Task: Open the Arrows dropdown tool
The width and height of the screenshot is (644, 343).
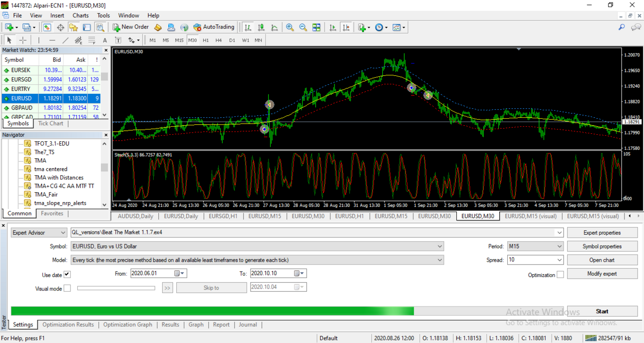Action: (x=134, y=40)
